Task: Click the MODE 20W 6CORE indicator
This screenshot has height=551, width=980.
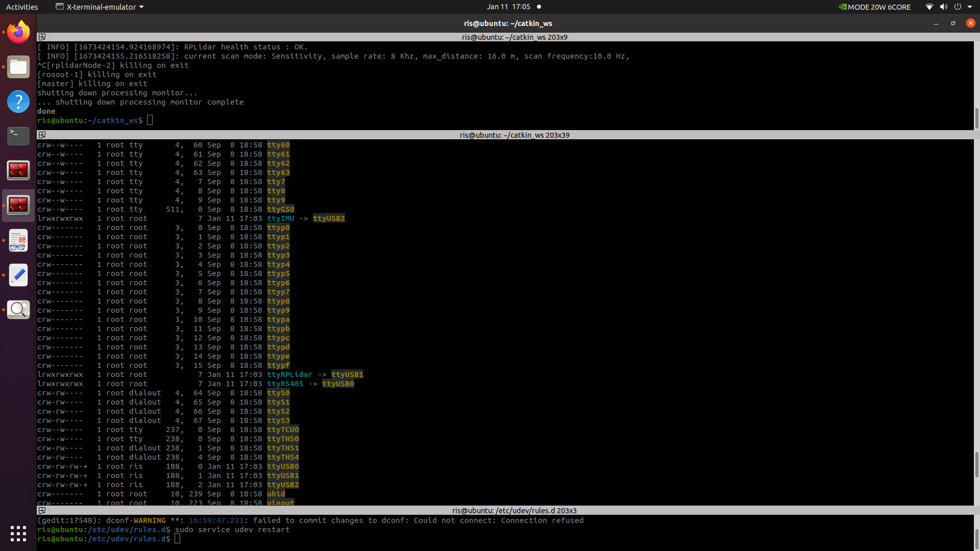Action: 874,7
